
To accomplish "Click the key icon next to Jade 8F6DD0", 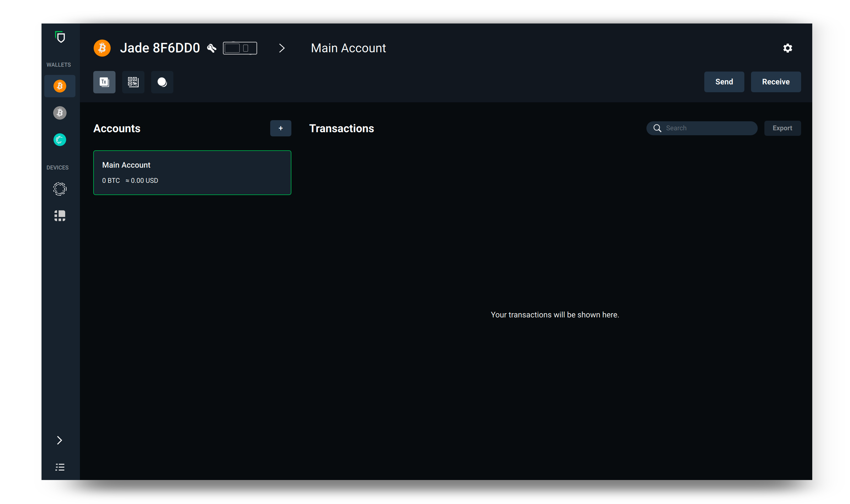I will click(211, 48).
